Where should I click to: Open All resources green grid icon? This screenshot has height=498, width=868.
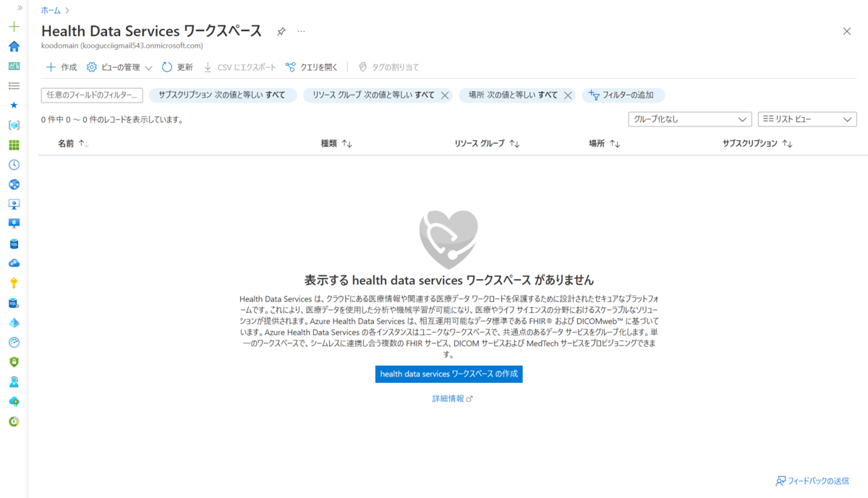click(14, 145)
